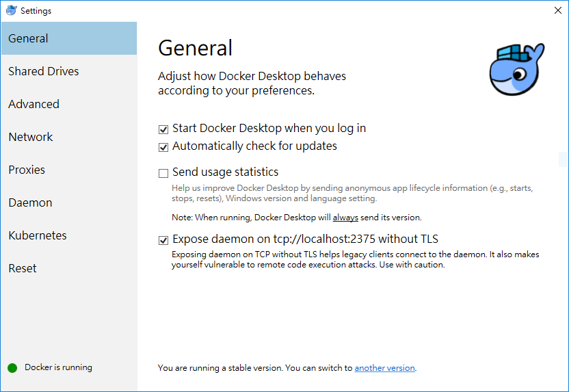The height and width of the screenshot is (392, 569).
Task: Click the green Docker running status dot
Action: click(x=12, y=367)
